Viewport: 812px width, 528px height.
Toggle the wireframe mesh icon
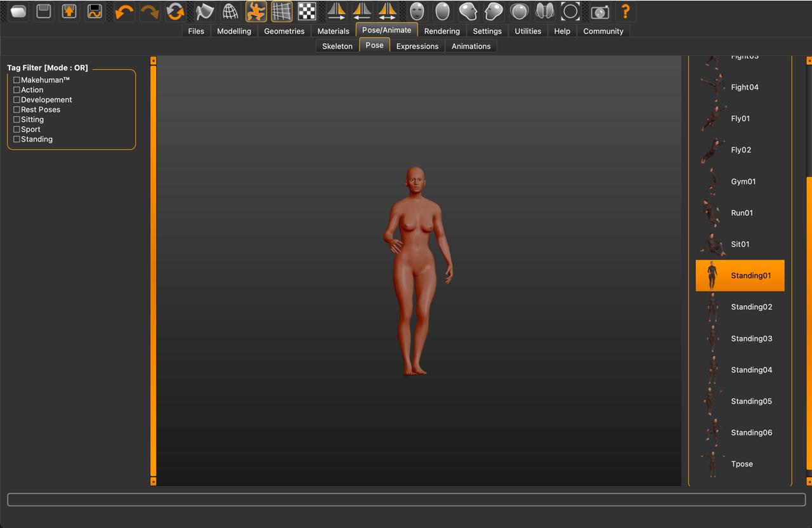tap(230, 11)
